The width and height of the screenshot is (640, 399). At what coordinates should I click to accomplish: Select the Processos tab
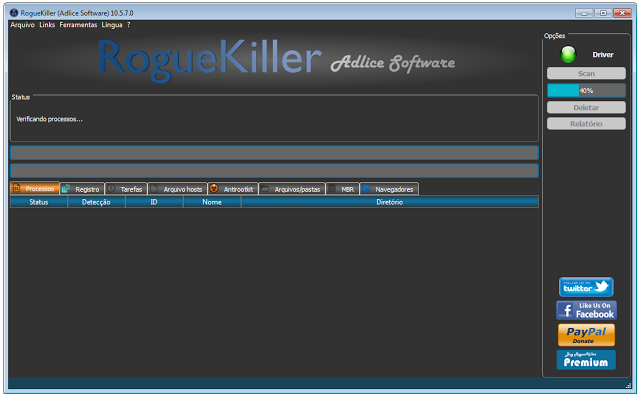click(35, 188)
